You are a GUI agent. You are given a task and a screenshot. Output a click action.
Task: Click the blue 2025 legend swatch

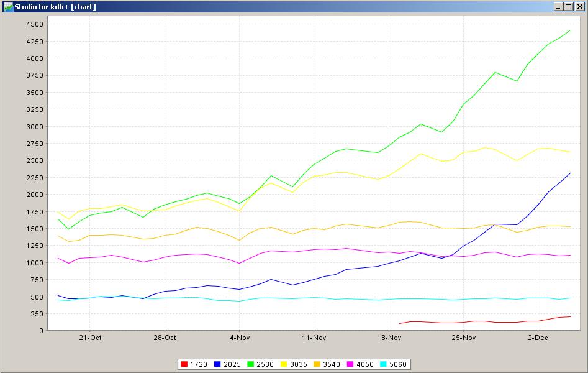coord(217,364)
